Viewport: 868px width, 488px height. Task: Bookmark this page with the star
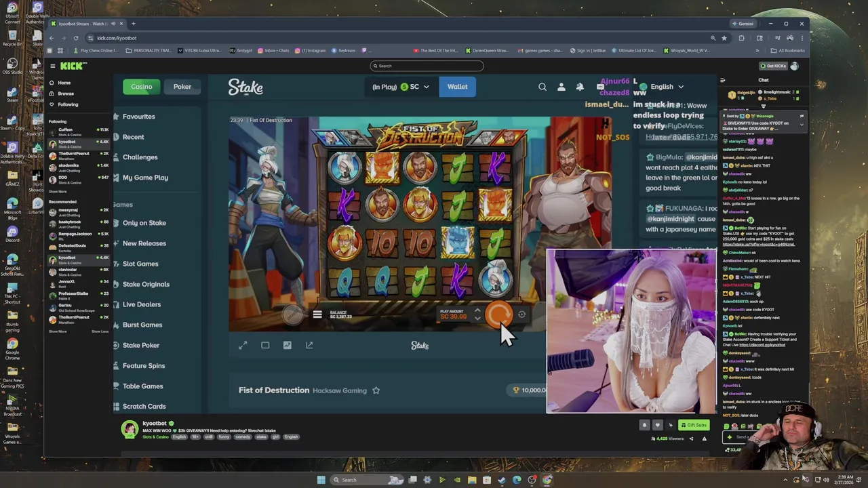point(724,38)
